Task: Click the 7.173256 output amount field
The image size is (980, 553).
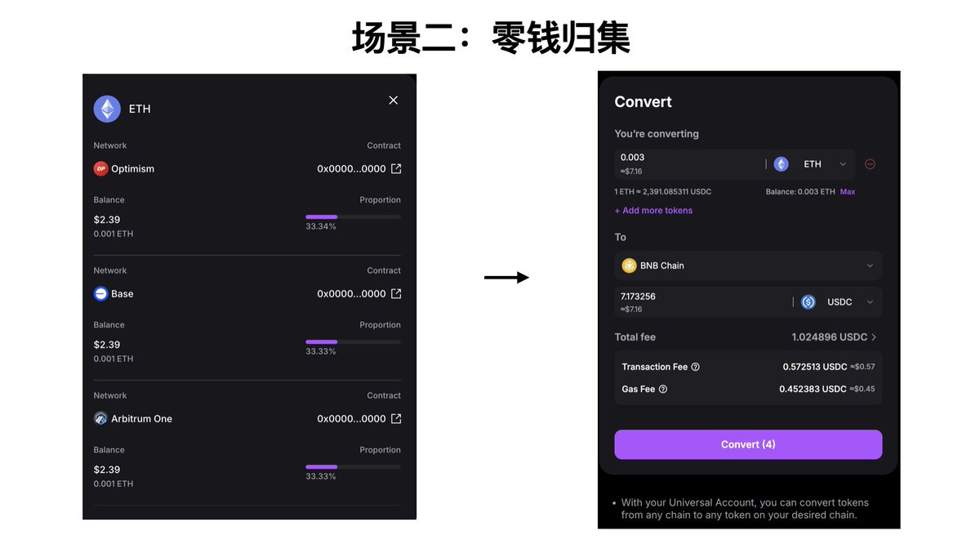Action: [702, 302]
